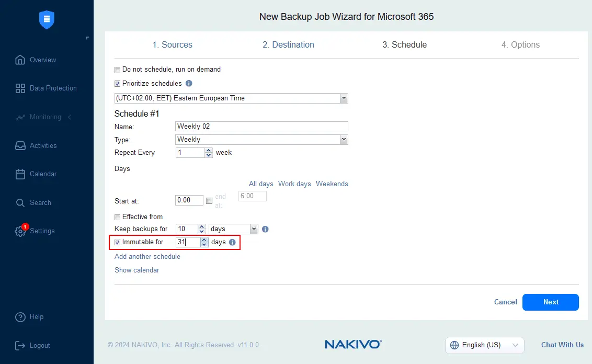Viewport: 592px width, 364px height.
Task: Open Calendar from the sidebar
Action: click(x=36, y=174)
